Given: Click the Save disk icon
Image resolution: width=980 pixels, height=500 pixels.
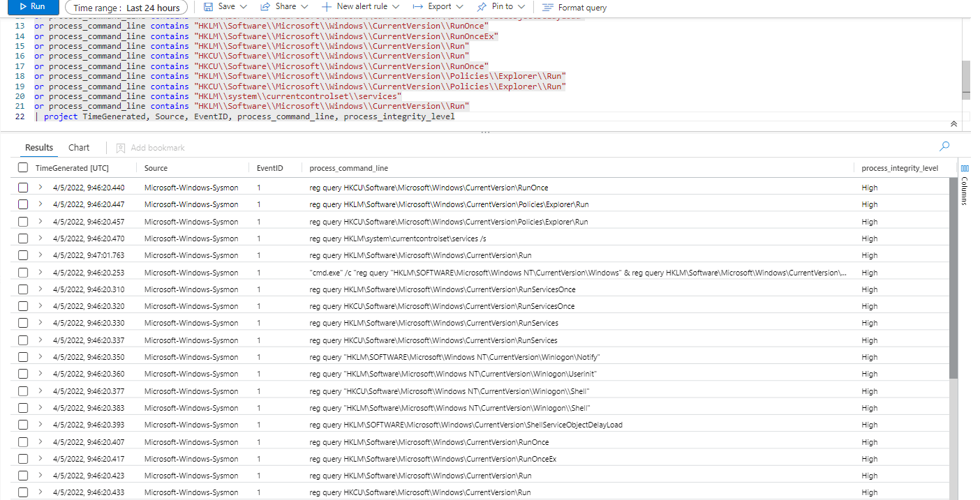Looking at the screenshot, I should pyautogui.click(x=208, y=6).
